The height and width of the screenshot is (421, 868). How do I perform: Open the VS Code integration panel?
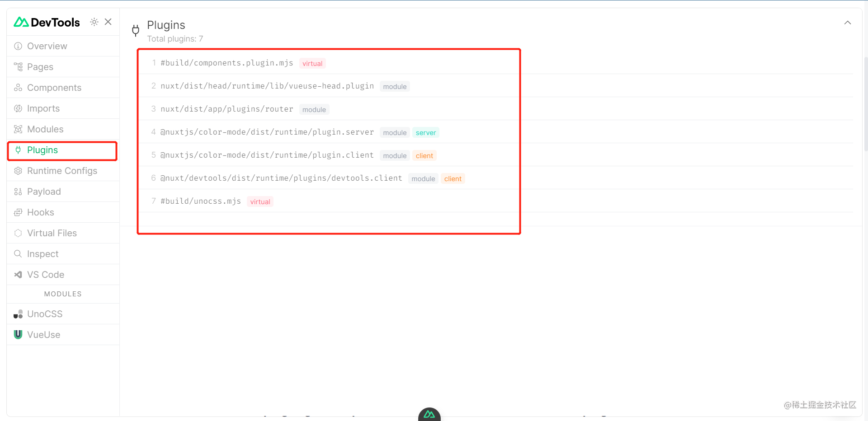click(x=45, y=274)
